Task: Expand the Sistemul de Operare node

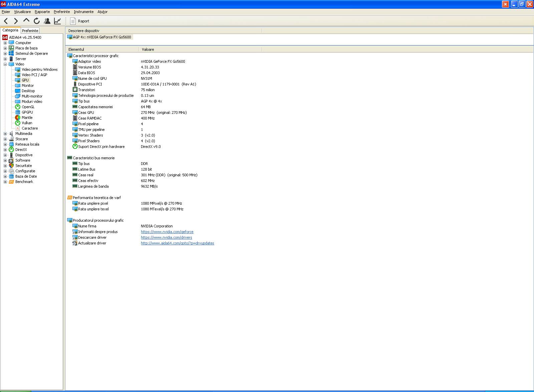Action: [5, 53]
